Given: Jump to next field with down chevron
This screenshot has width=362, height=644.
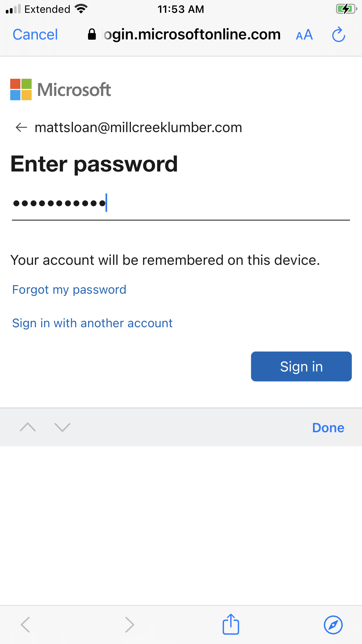Looking at the screenshot, I should (62, 427).
